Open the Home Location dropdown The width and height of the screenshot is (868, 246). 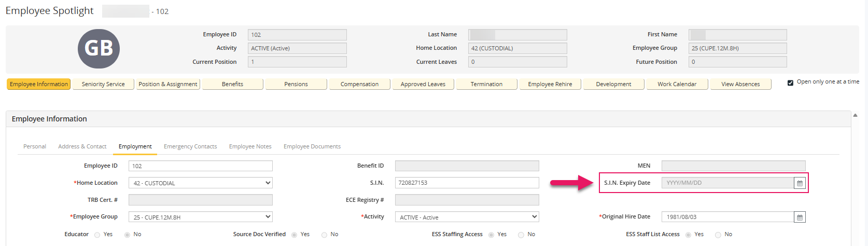(201, 183)
